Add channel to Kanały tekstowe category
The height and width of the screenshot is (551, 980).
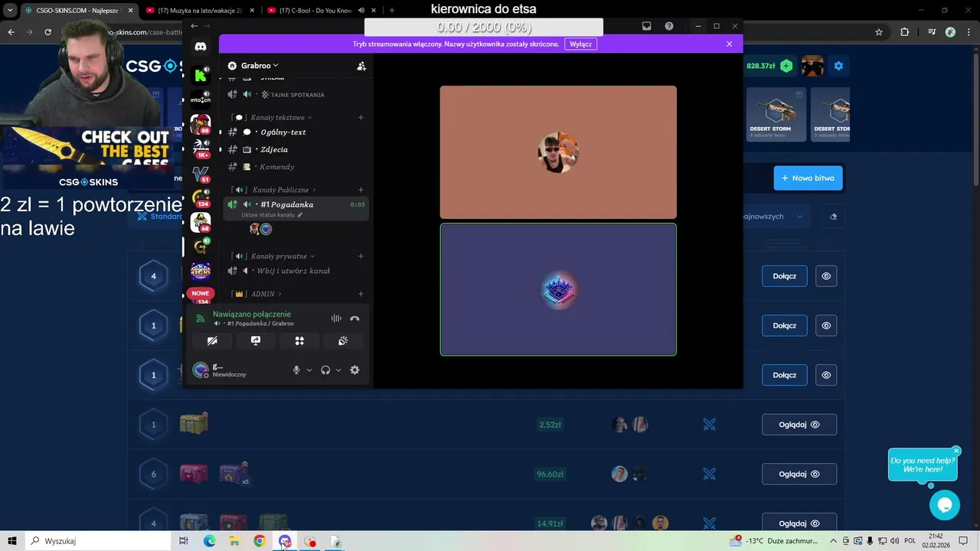coord(361,117)
